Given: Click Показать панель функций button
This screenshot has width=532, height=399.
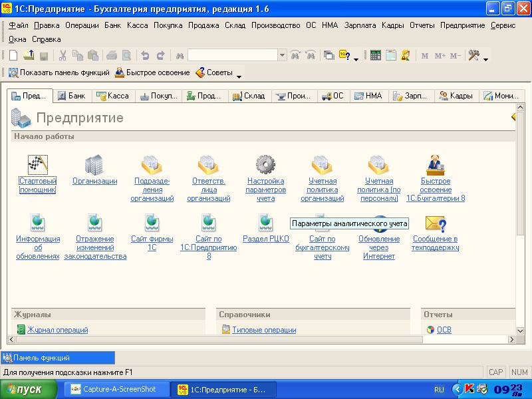Looking at the screenshot, I should (x=59, y=72).
